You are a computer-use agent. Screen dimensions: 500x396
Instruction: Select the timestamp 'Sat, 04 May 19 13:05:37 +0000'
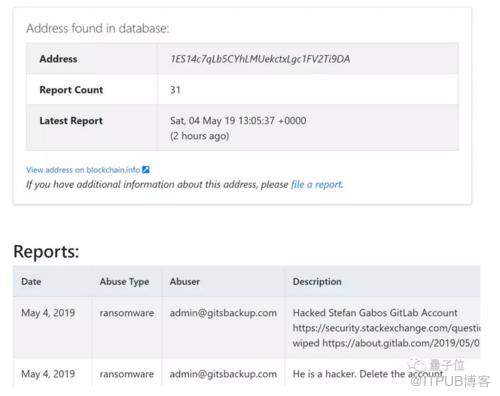click(238, 120)
